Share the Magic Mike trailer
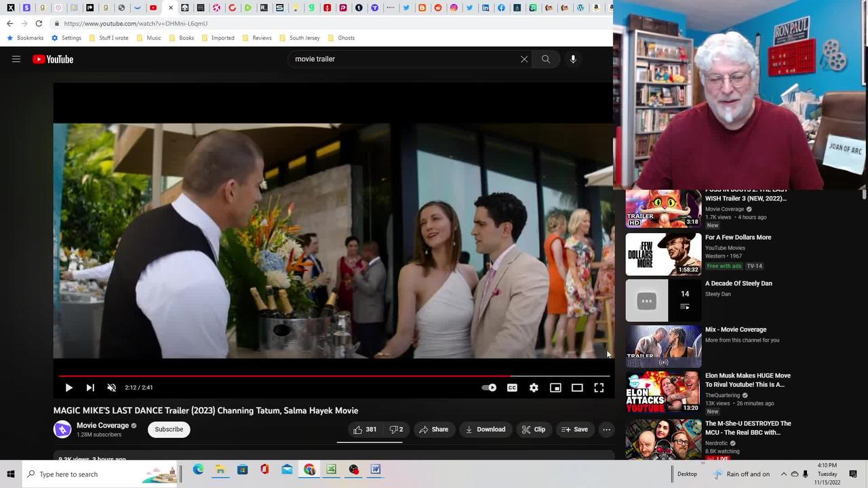868x488 pixels. (x=434, y=429)
